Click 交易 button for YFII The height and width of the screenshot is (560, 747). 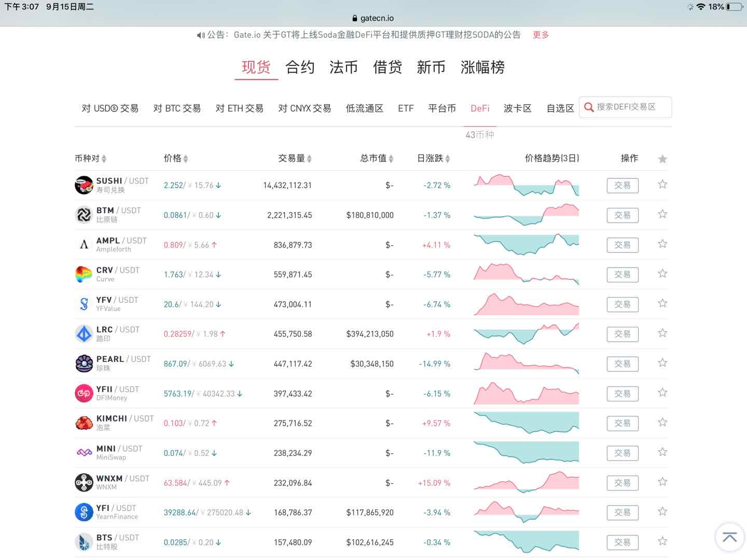click(622, 394)
